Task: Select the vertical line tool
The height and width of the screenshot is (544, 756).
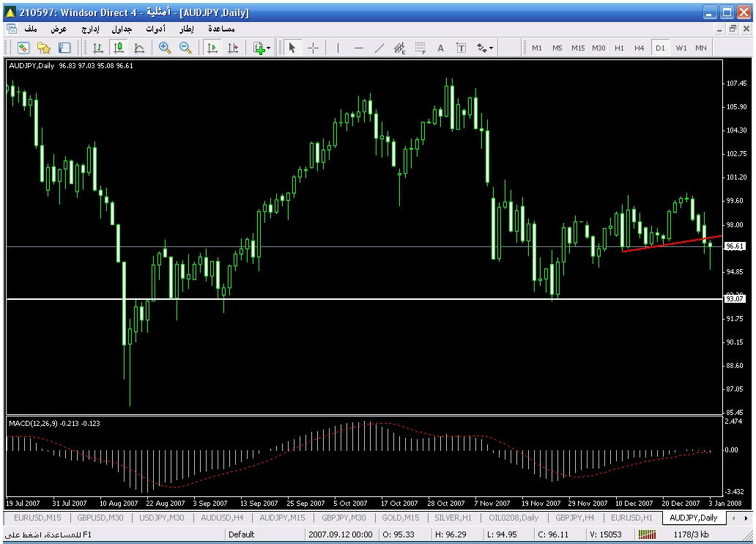Action: (x=338, y=48)
